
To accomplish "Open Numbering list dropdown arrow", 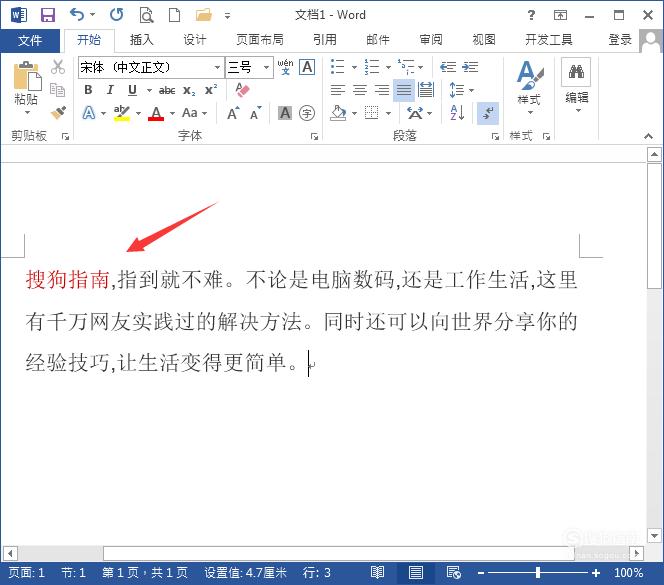I will click(388, 67).
